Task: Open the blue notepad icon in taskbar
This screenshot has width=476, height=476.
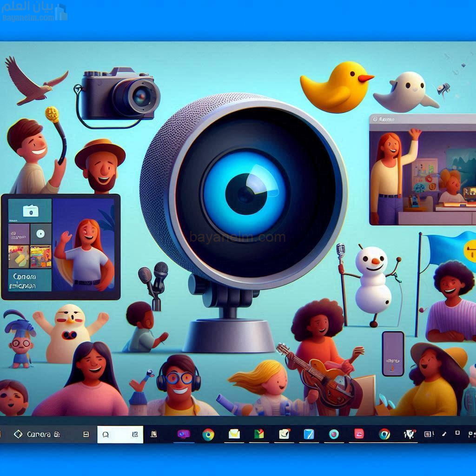Action: click(309, 434)
